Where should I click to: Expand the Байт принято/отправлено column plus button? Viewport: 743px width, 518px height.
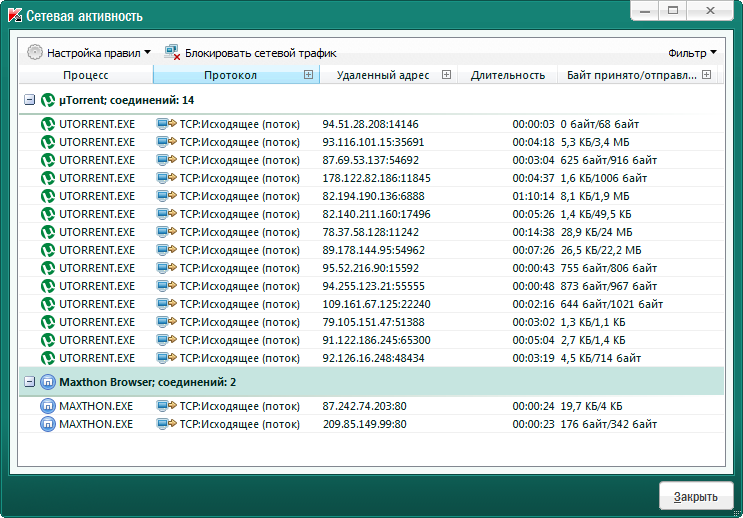tap(706, 75)
